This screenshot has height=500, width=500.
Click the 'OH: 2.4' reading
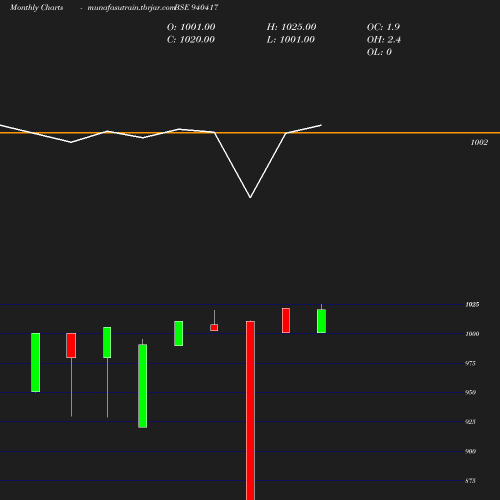[384, 40]
